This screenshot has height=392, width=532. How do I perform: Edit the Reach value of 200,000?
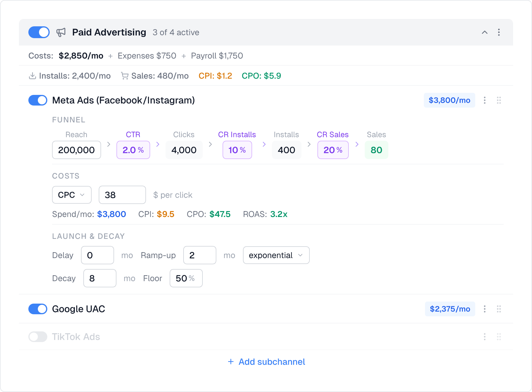[76, 150]
